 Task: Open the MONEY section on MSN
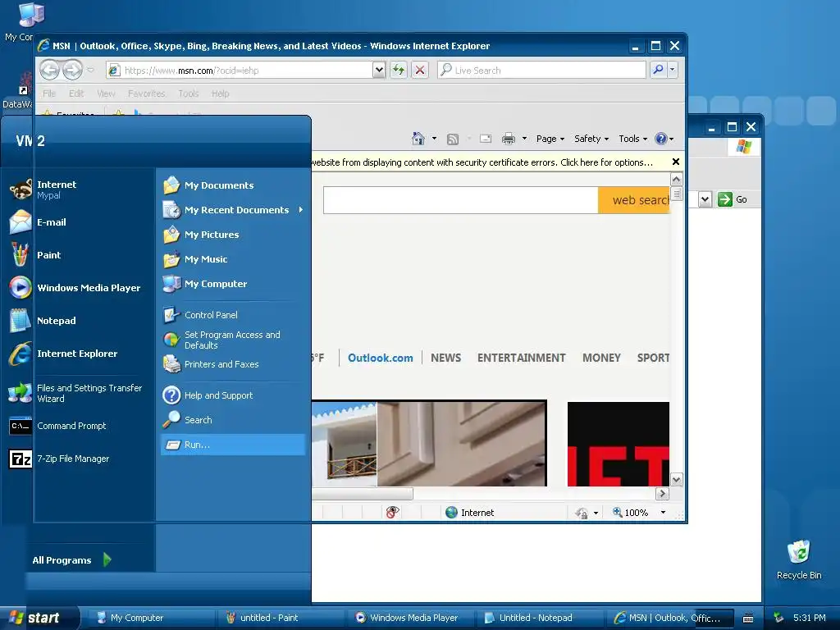point(601,358)
